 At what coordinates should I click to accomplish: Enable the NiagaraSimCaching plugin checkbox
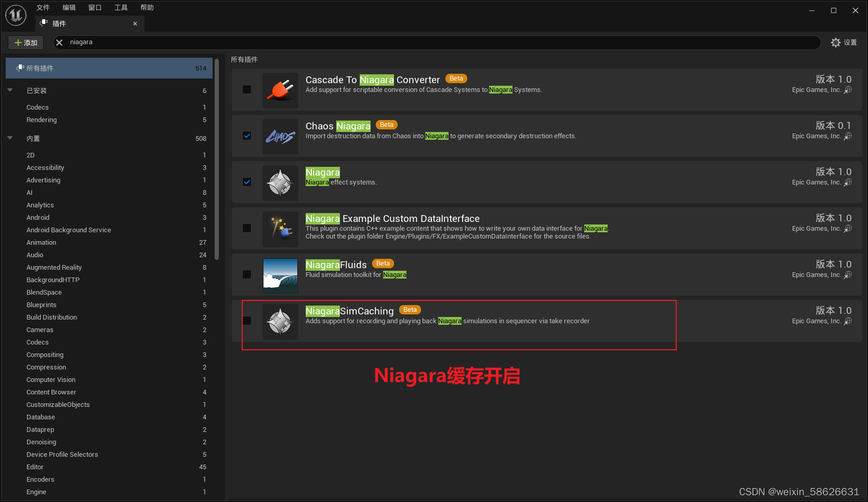click(x=246, y=321)
